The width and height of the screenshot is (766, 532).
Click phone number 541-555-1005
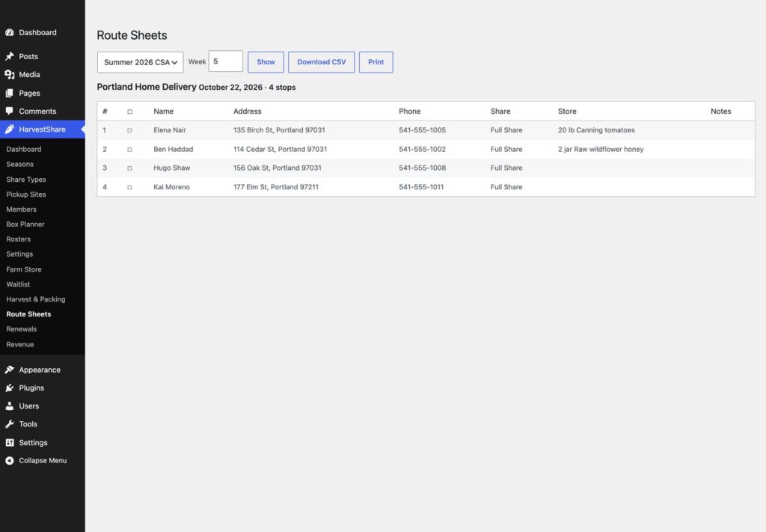[422, 130]
